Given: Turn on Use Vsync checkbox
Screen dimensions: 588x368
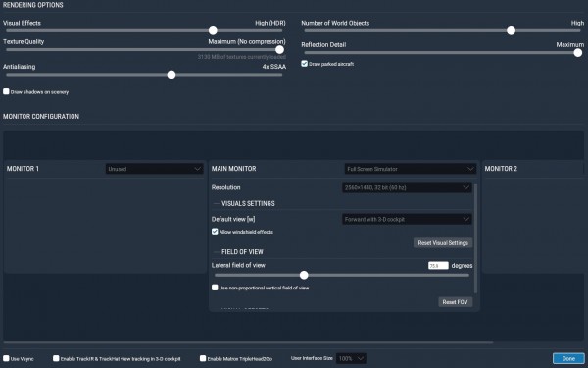Looking at the screenshot, I should click(6, 358).
